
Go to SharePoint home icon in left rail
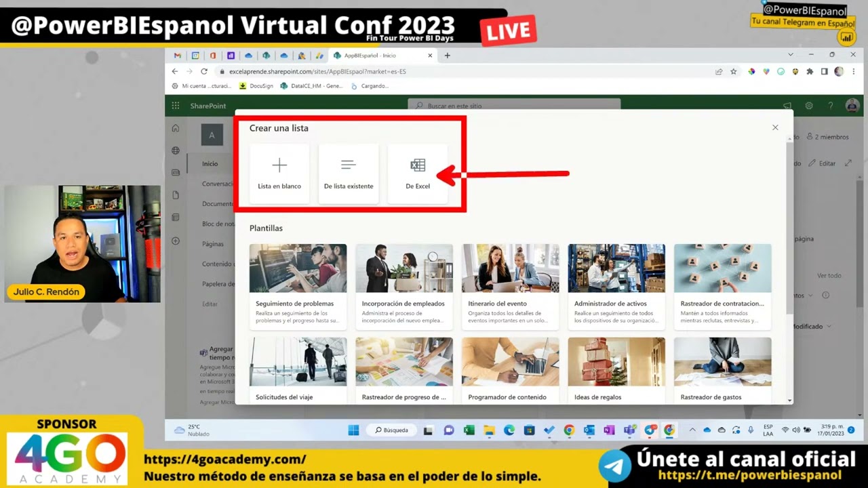point(176,128)
